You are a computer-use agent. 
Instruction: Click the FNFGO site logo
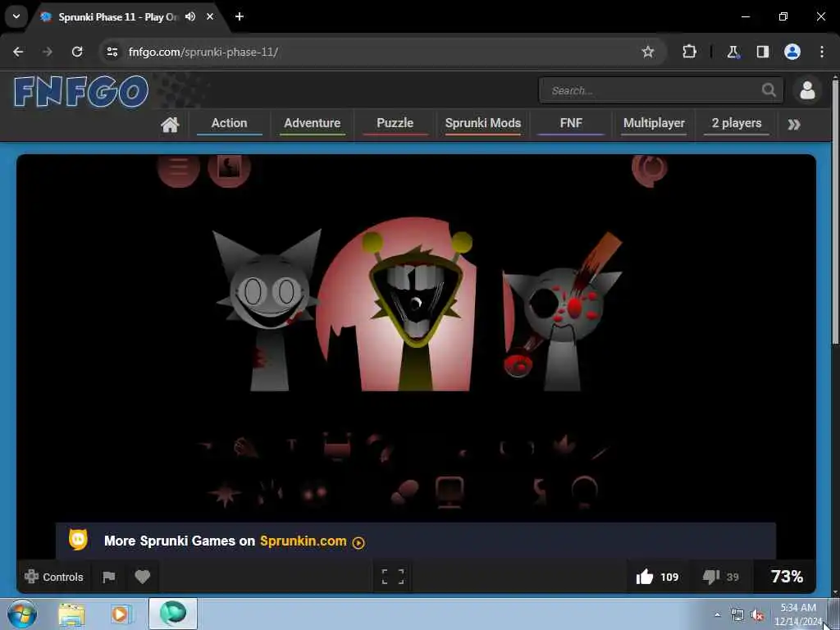point(81,92)
